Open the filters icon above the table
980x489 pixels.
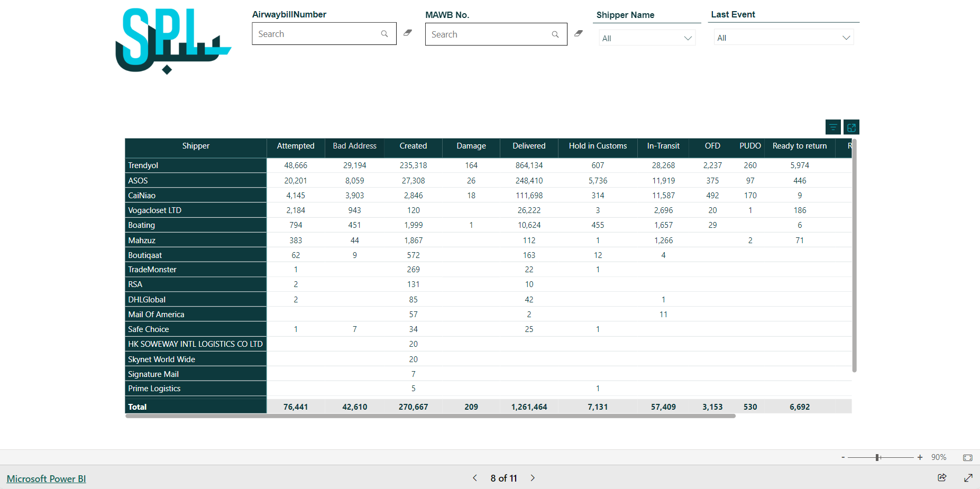pyautogui.click(x=833, y=127)
